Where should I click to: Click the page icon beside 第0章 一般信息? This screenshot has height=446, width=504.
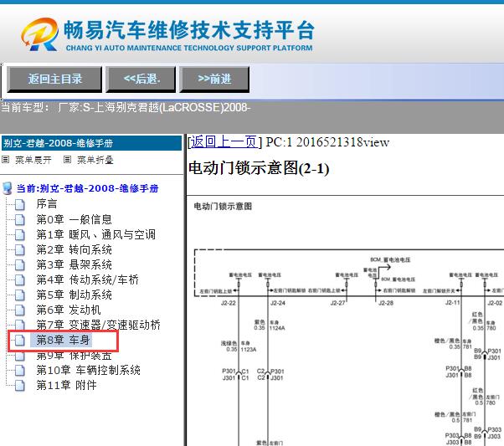(20, 219)
